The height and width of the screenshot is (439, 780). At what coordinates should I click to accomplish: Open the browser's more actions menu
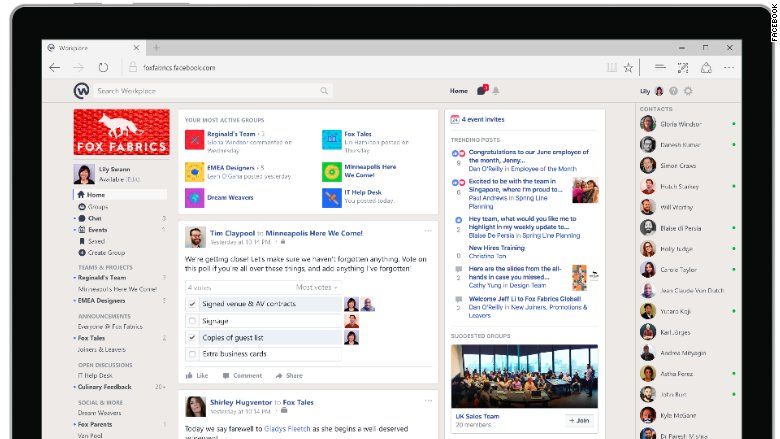coord(729,67)
